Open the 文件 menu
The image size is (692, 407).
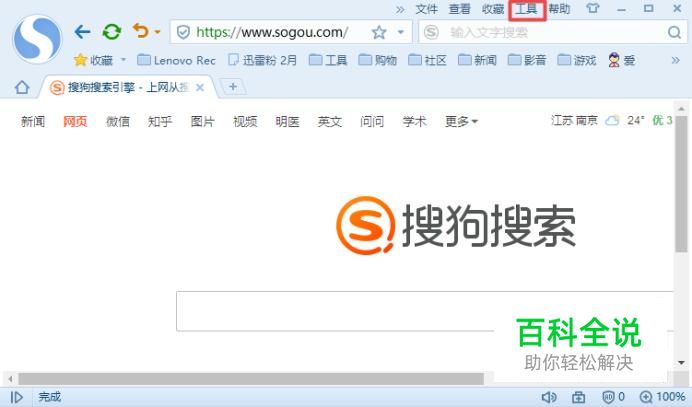point(426,9)
